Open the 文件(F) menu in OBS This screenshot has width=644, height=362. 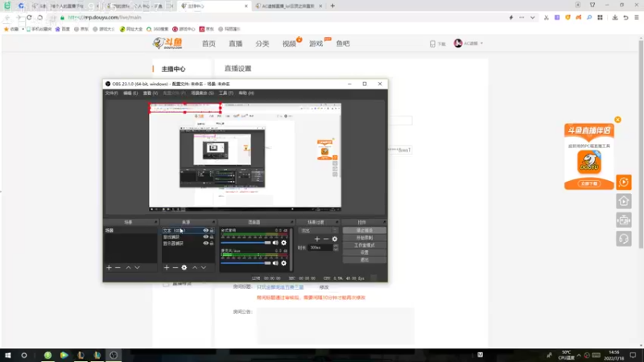pyautogui.click(x=111, y=93)
